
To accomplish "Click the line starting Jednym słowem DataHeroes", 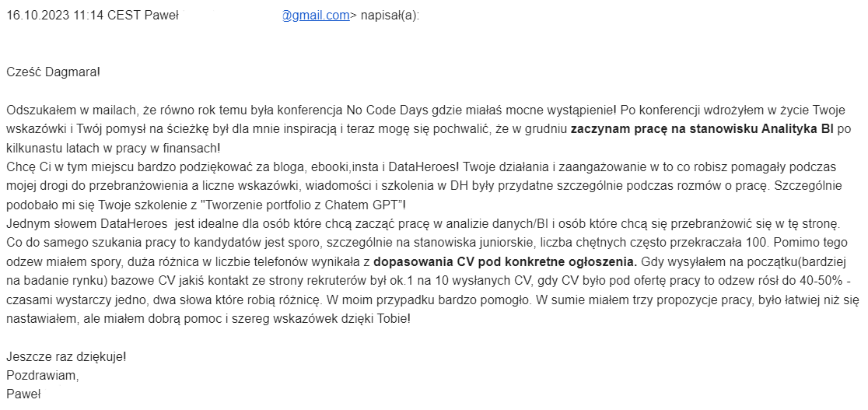I will tap(423, 223).
